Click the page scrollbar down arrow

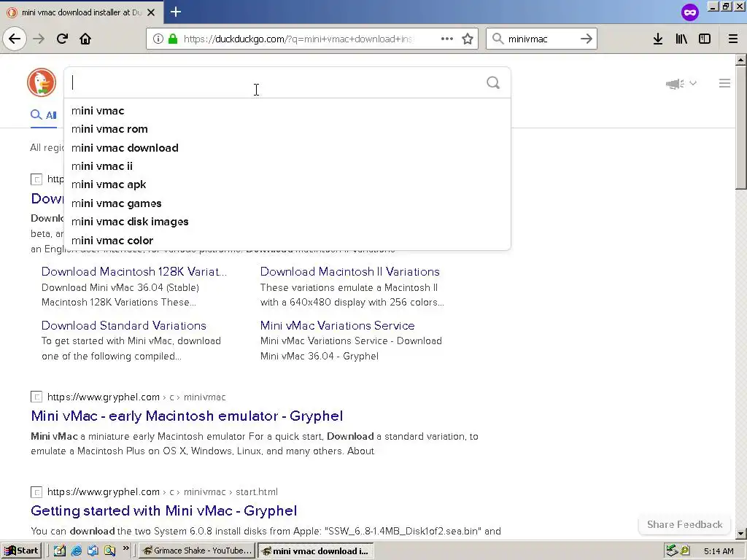(x=740, y=533)
